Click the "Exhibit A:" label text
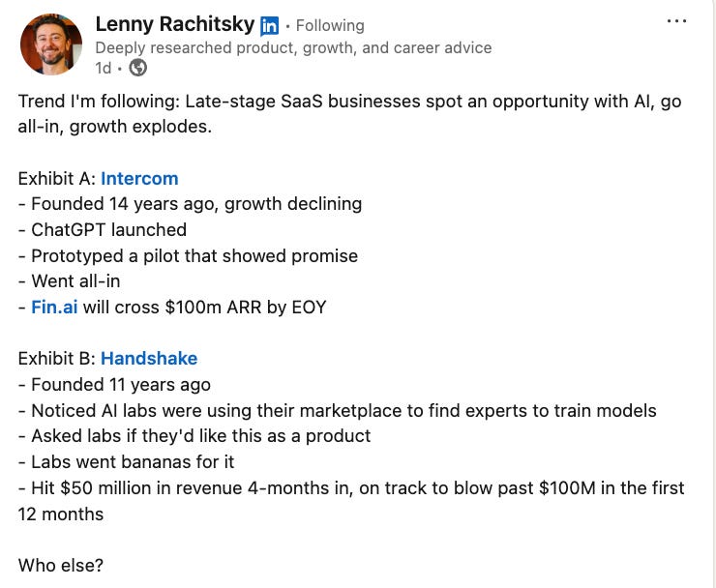 [56, 178]
